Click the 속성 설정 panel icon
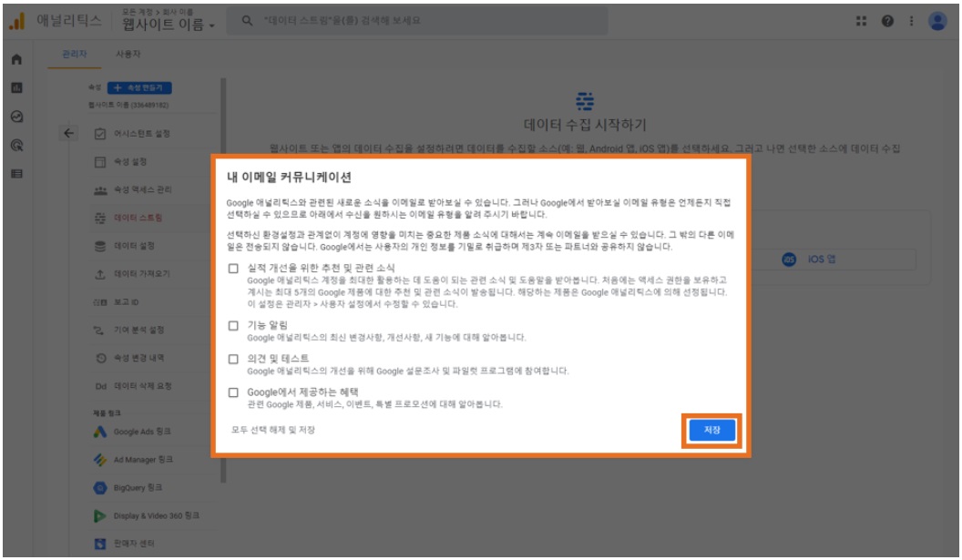Image resolution: width=962 pixels, height=560 pixels. tap(100, 162)
